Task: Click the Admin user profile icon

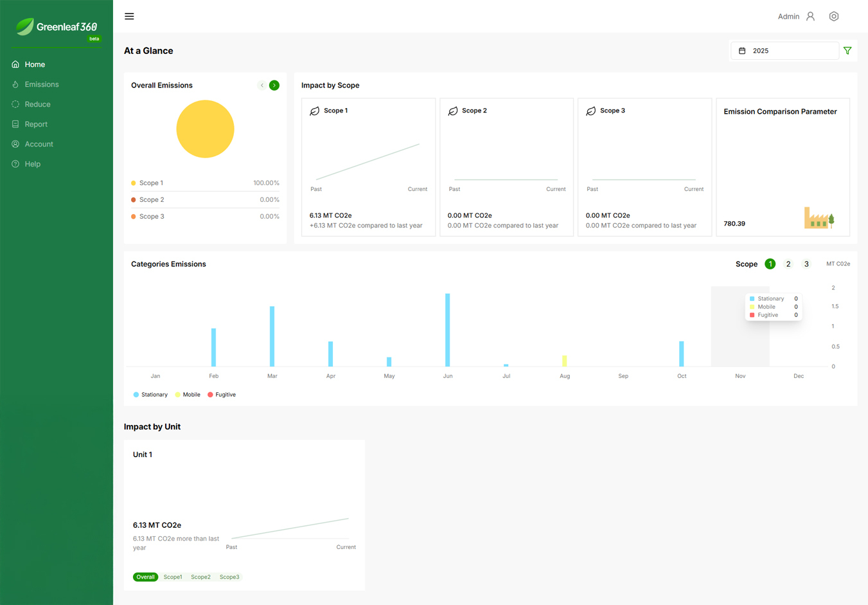Action: pyautogui.click(x=810, y=16)
